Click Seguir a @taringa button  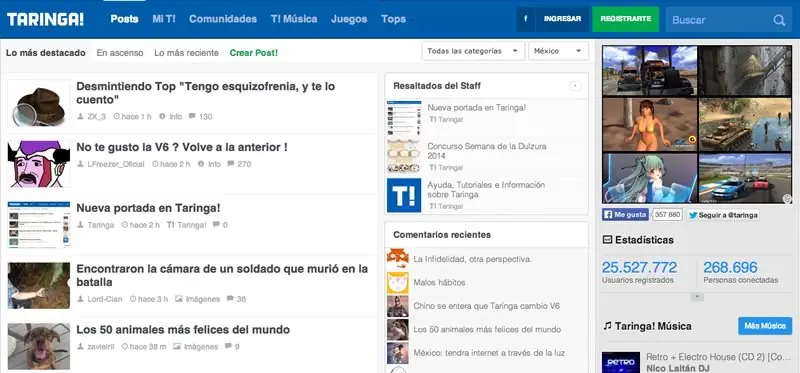point(722,215)
